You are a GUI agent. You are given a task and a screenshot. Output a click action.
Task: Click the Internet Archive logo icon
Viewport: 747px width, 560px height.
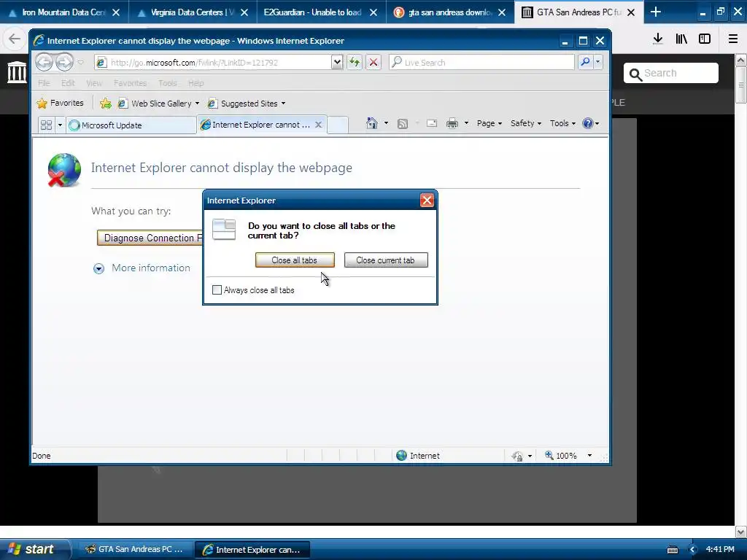18,72
